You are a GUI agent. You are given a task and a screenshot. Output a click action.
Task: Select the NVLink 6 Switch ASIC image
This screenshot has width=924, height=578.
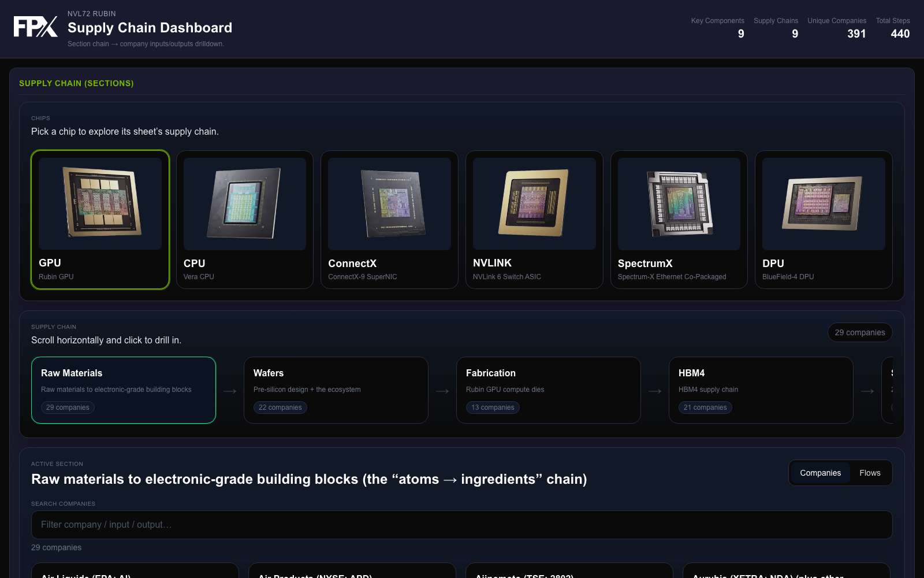click(x=534, y=203)
